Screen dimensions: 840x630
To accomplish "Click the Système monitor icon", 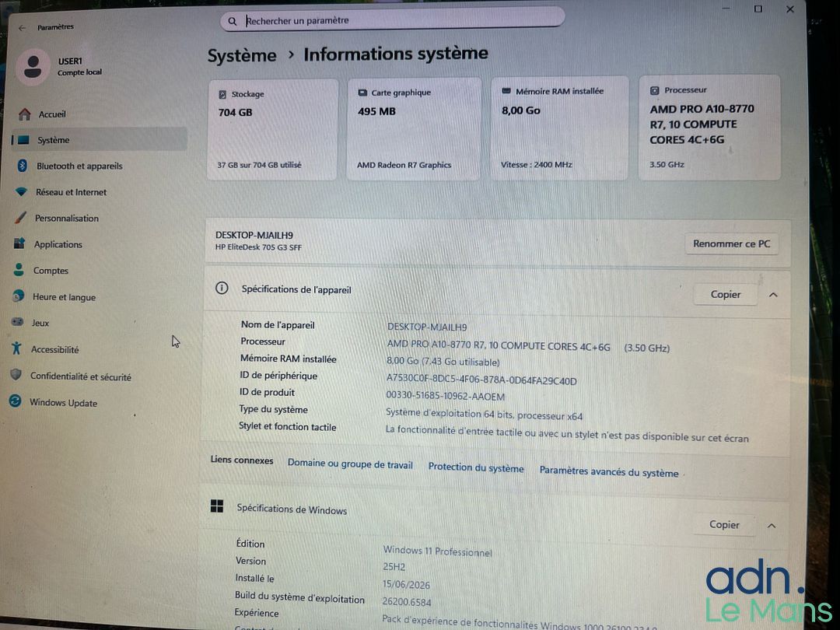I will (23, 140).
